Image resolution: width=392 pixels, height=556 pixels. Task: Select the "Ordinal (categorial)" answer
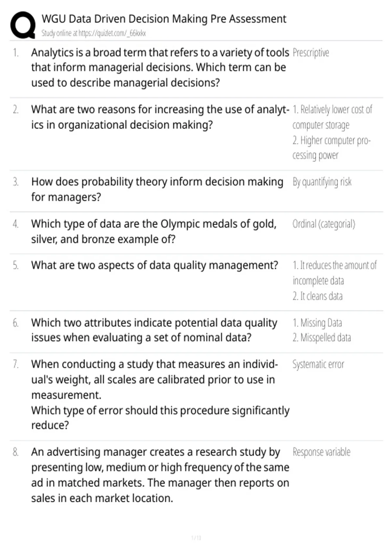click(x=323, y=224)
